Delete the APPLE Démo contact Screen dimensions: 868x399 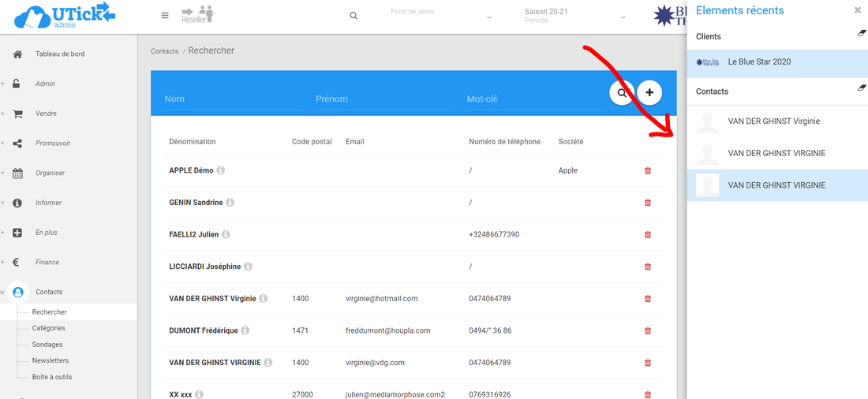coord(648,170)
